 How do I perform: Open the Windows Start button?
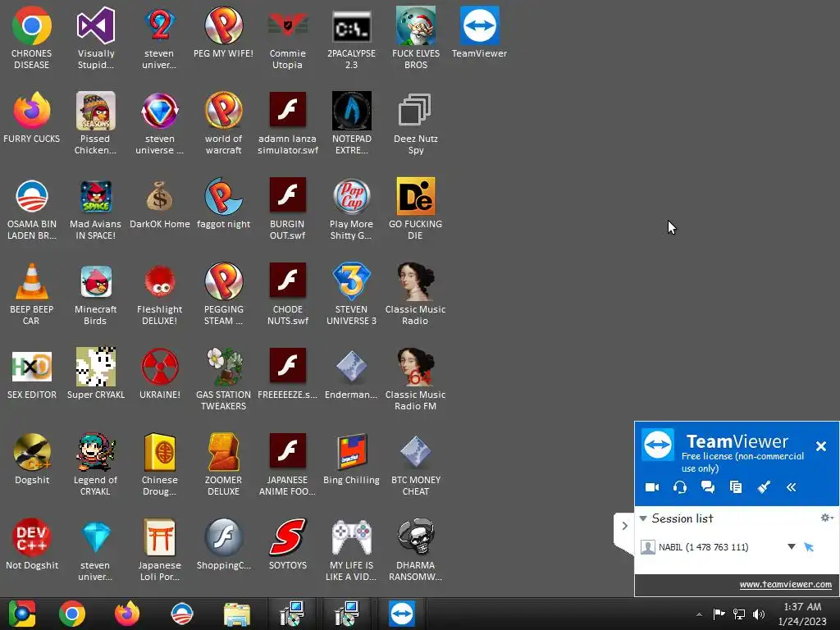click(x=22, y=614)
